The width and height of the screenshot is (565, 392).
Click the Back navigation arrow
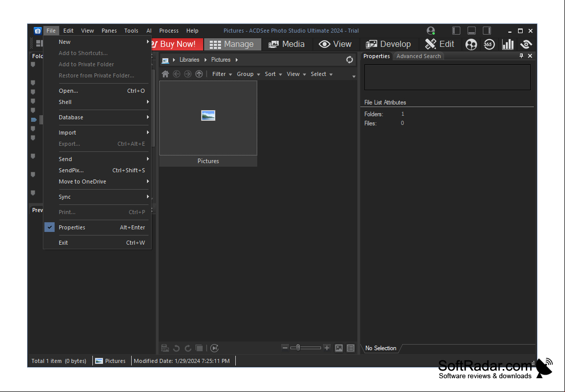tap(177, 74)
